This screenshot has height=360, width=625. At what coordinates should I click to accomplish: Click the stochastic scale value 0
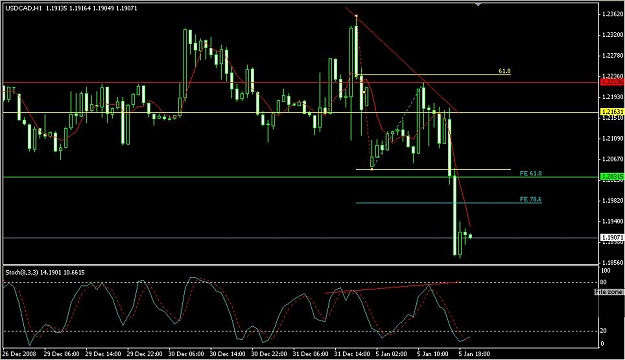point(602,344)
